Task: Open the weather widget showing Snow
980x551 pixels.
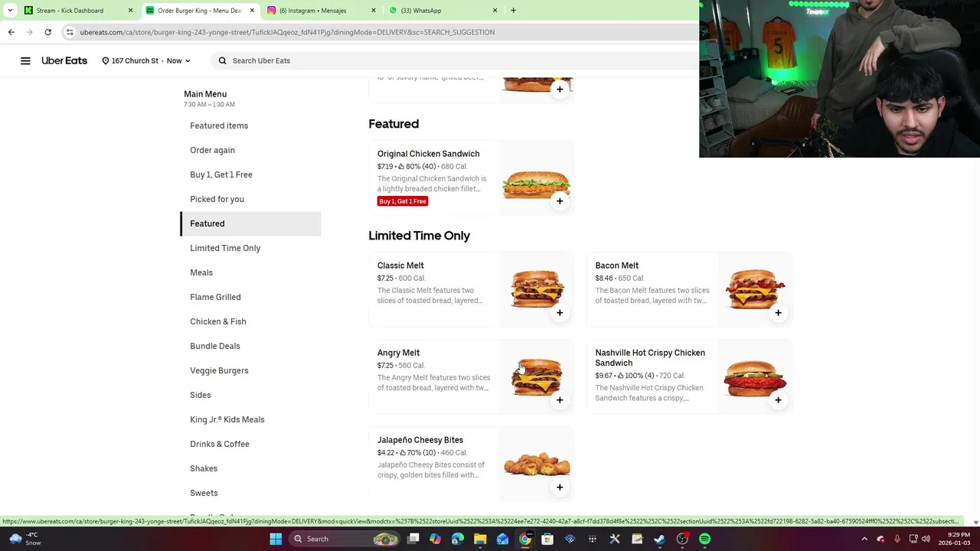Action: coord(24,539)
